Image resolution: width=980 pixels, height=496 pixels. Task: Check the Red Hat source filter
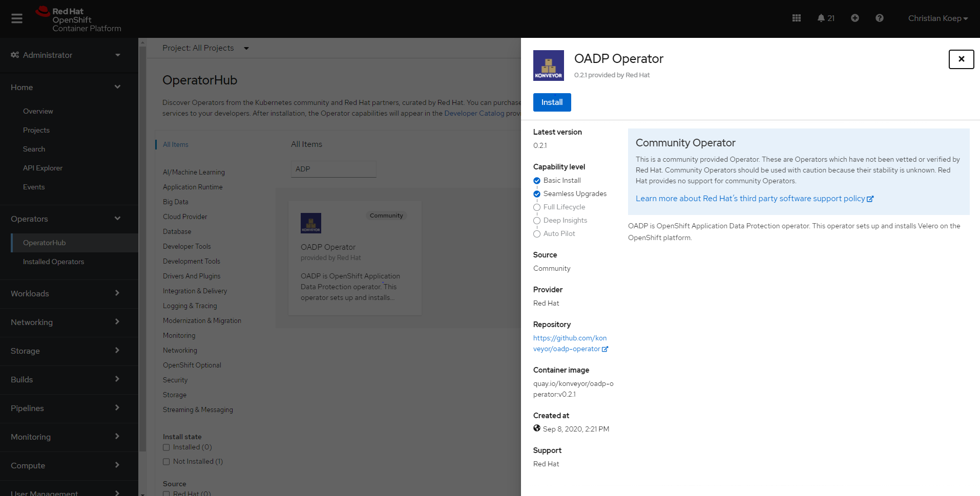pos(166,493)
